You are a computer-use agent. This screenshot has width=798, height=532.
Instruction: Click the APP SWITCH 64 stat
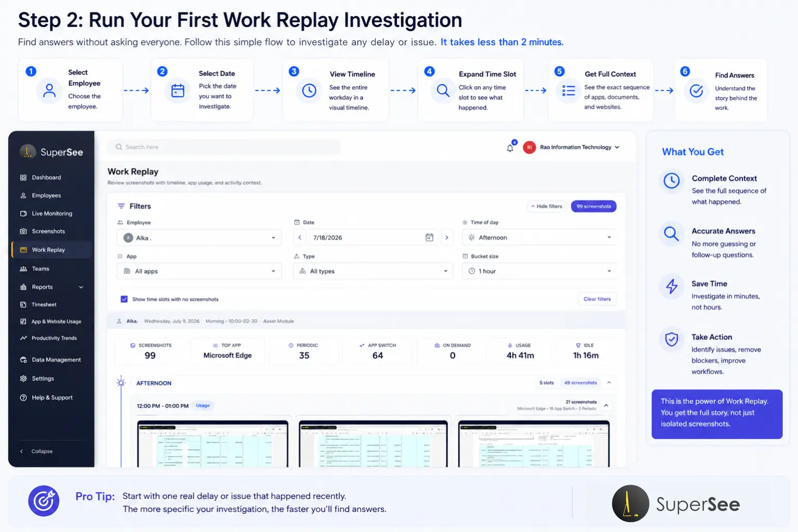378,351
